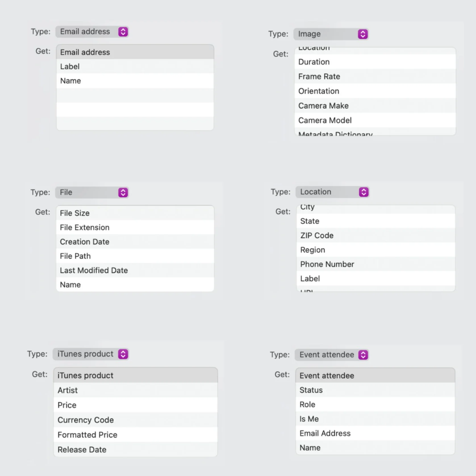Choose Is Me for Event attendee

pos(375,419)
